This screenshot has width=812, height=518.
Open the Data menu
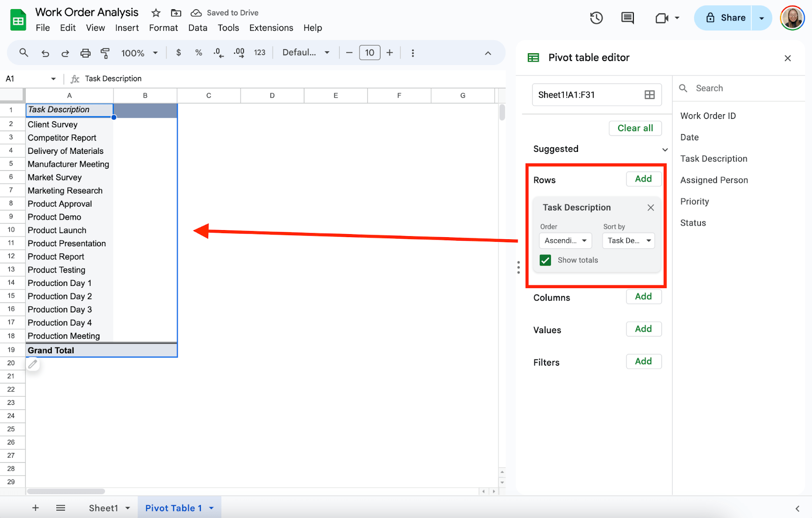click(197, 28)
